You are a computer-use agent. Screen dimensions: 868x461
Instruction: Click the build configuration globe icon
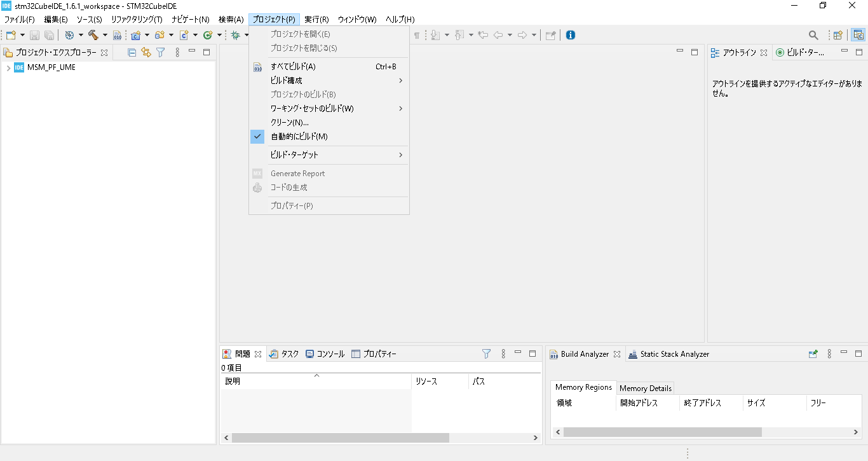[69, 35]
